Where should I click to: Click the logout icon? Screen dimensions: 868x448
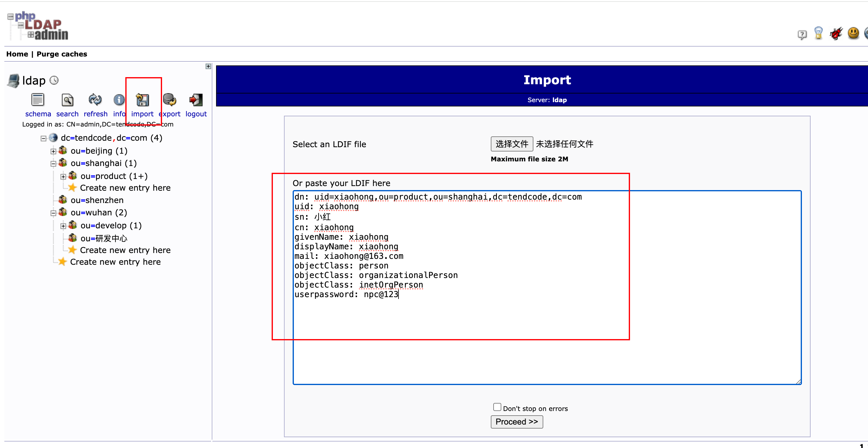[196, 100]
